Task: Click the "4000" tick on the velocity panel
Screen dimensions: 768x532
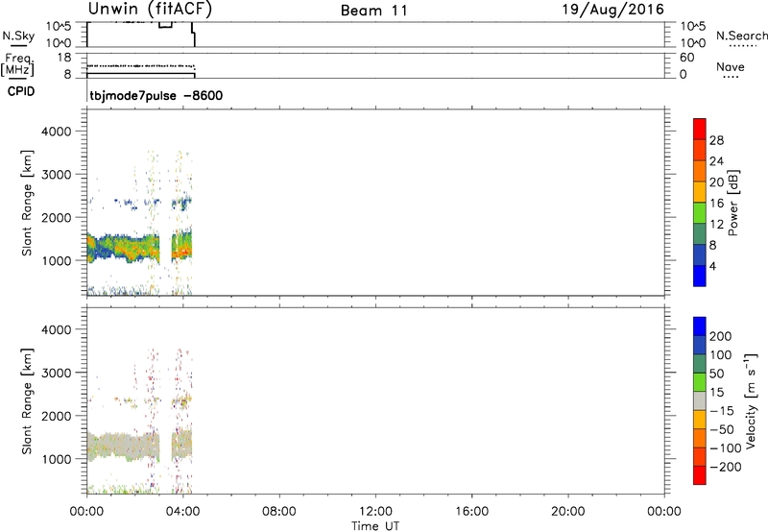Action: click(x=57, y=329)
